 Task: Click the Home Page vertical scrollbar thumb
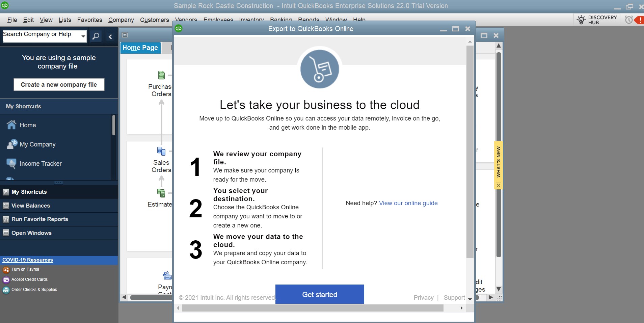click(x=499, y=154)
